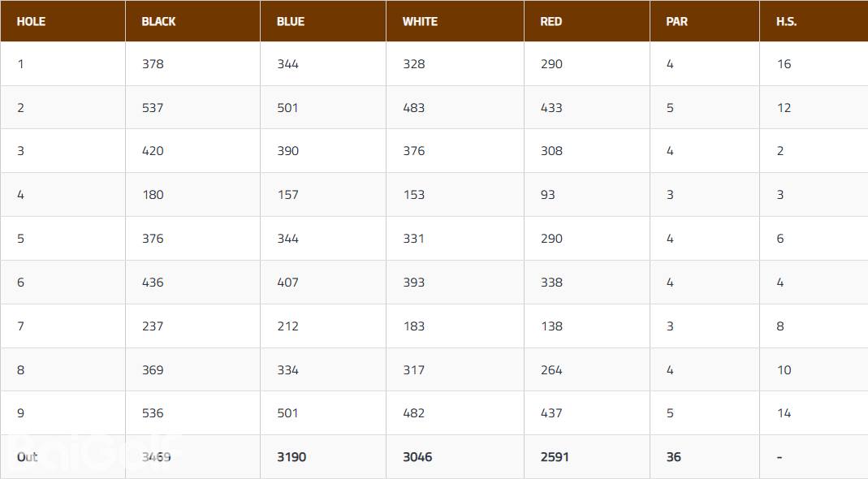Click the H.S. column header
The image size is (868, 479).
(786, 21)
